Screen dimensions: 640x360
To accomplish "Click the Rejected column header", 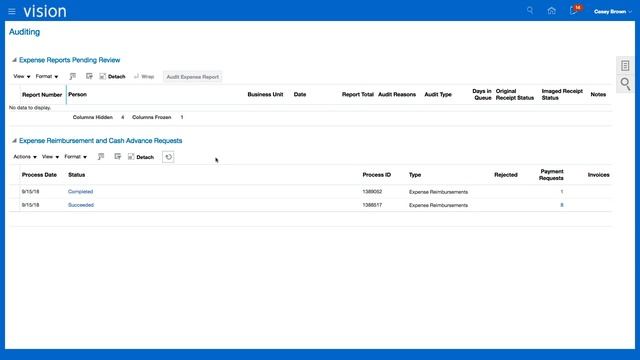I will (506, 175).
